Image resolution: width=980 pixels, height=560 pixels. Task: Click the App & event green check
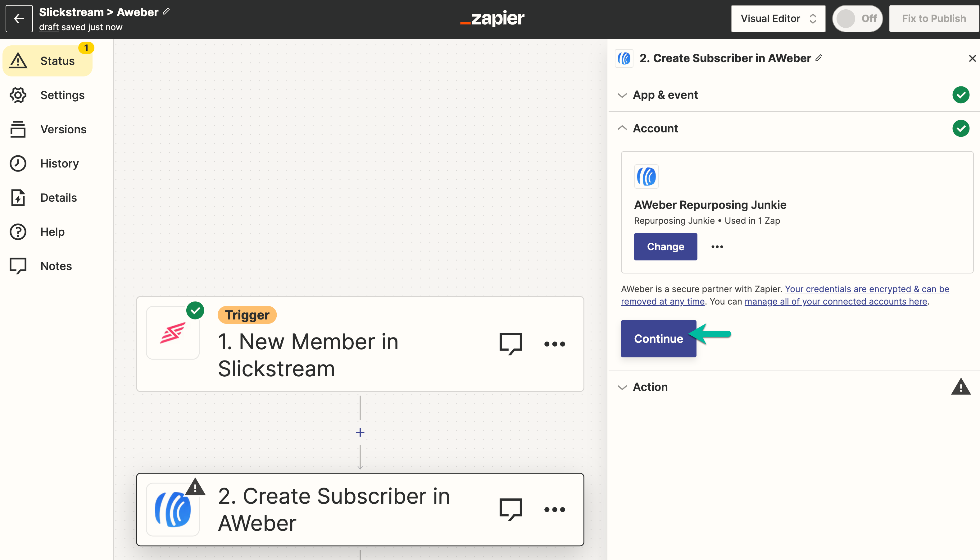tap(961, 95)
